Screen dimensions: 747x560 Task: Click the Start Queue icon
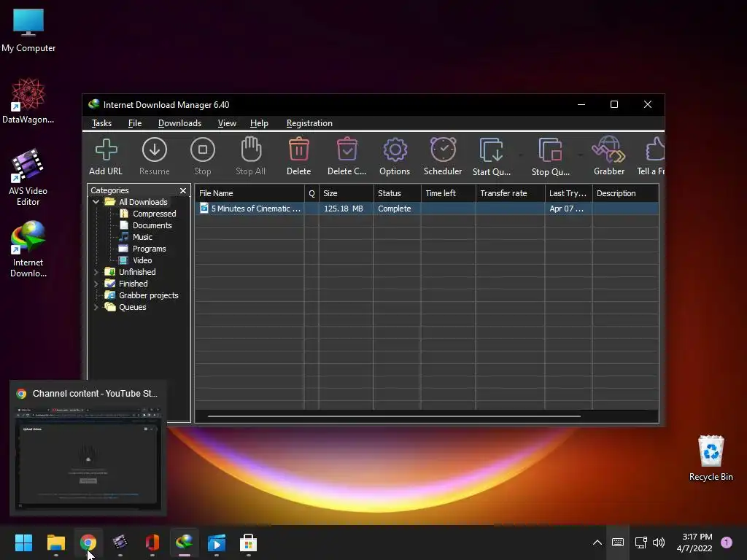tap(491, 156)
